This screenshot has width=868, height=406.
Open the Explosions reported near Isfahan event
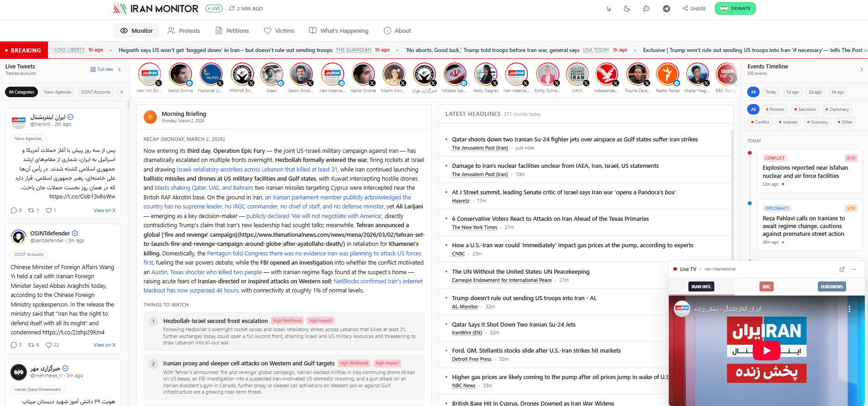tap(810, 171)
